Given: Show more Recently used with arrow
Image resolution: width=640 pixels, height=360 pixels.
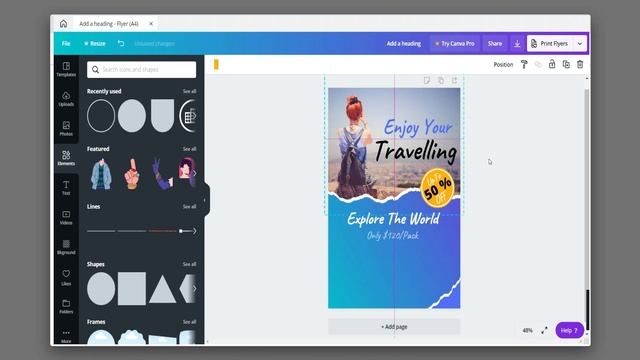Looking at the screenshot, I should click(195, 116).
